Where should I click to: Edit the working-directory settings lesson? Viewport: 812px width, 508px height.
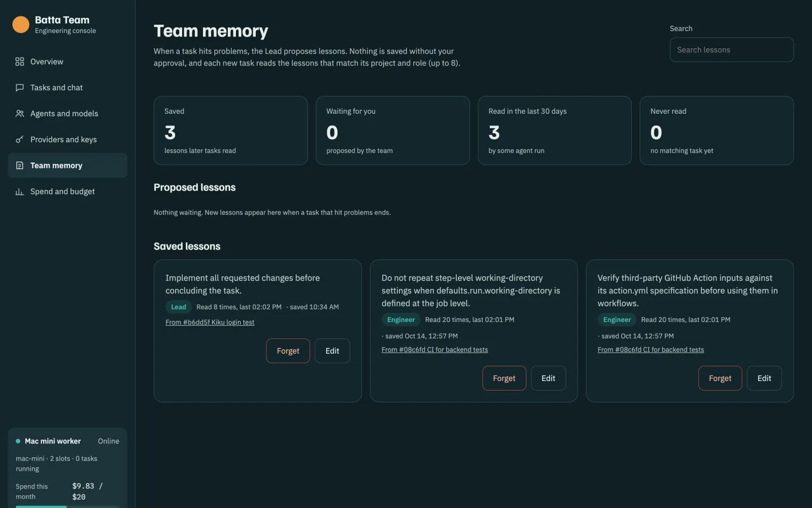(x=548, y=378)
